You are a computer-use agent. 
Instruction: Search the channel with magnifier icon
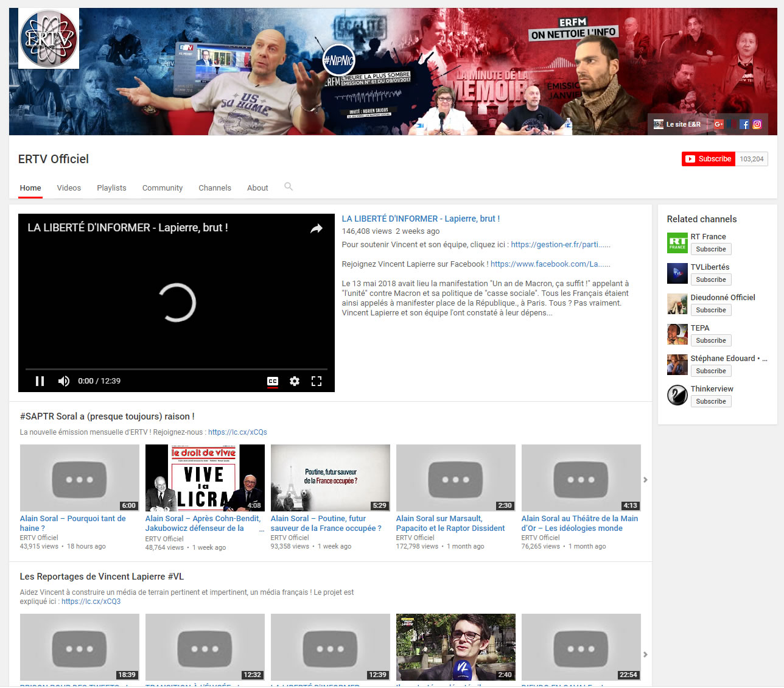[289, 187]
